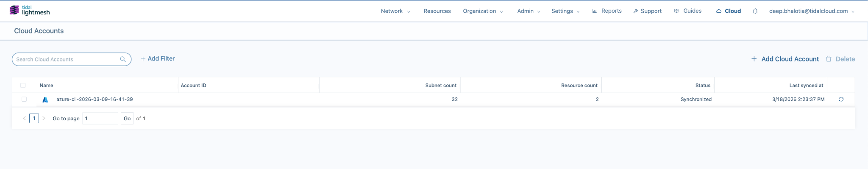Click the Add Filter button
This screenshot has height=169, width=868.
point(157,58)
